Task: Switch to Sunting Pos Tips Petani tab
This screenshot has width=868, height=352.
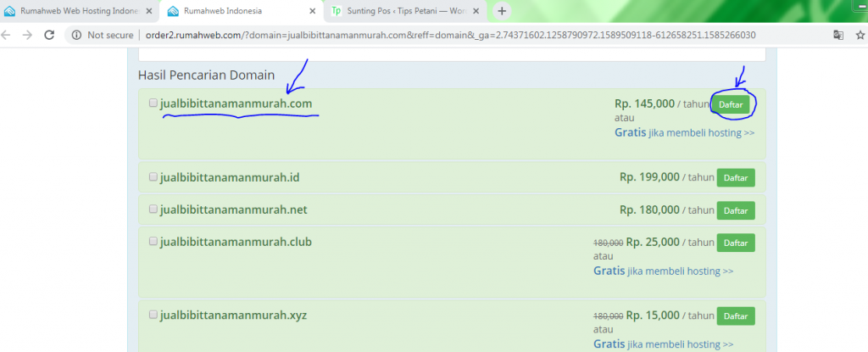Action: pyautogui.click(x=406, y=10)
